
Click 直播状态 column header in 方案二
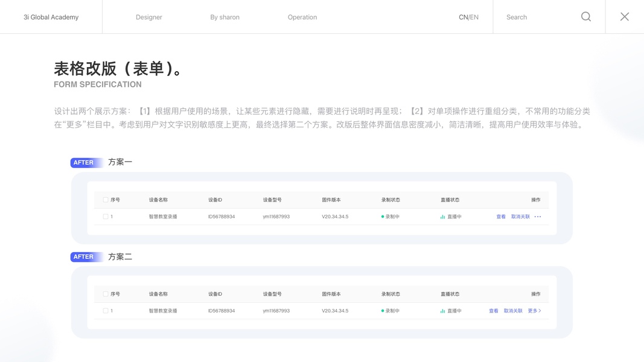(450, 294)
